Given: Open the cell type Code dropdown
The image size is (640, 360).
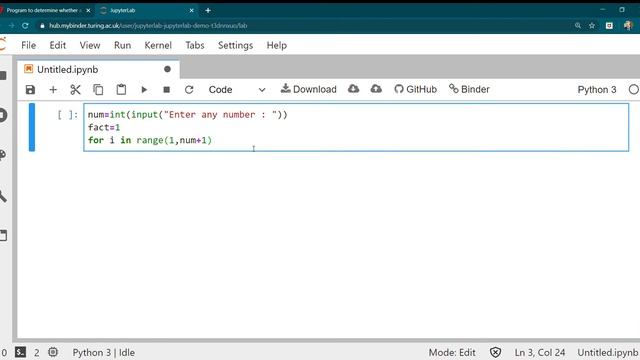Looking at the screenshot, I should pos(237,89).
